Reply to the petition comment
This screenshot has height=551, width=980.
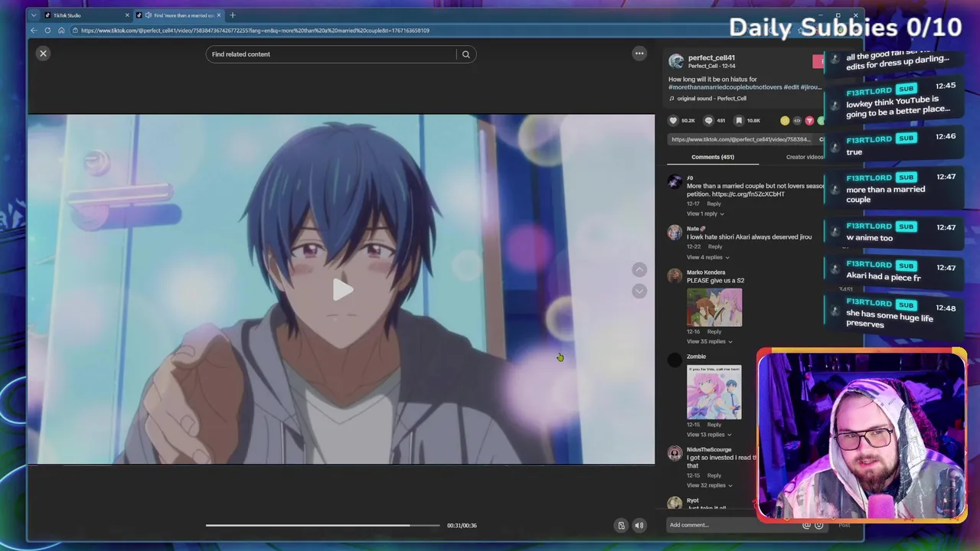point(714,204)
